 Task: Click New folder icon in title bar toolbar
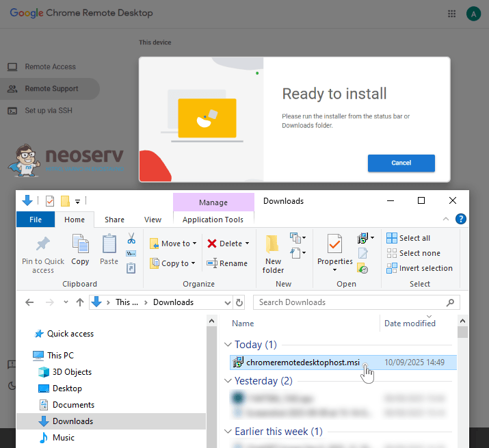pos(65,201)
